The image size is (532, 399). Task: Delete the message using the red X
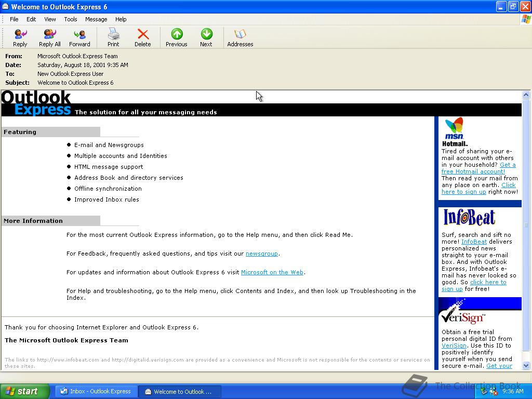pyautogui.click(x=143, y=34)
